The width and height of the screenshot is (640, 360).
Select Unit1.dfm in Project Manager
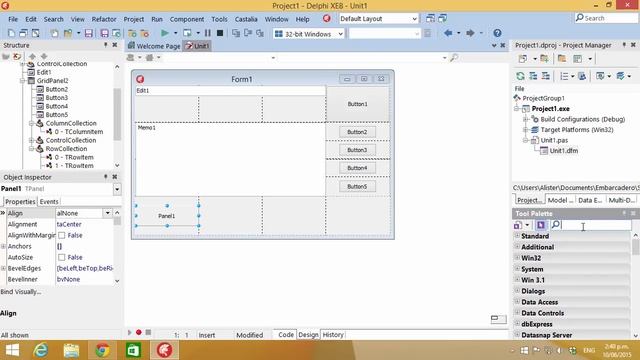(563, 151)
